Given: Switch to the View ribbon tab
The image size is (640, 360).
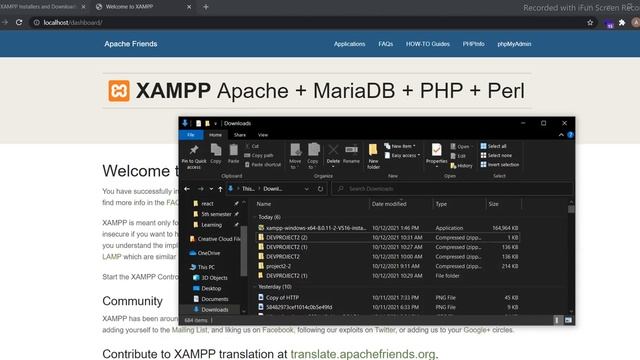Looking at the screenshot, I should [263, 135].
